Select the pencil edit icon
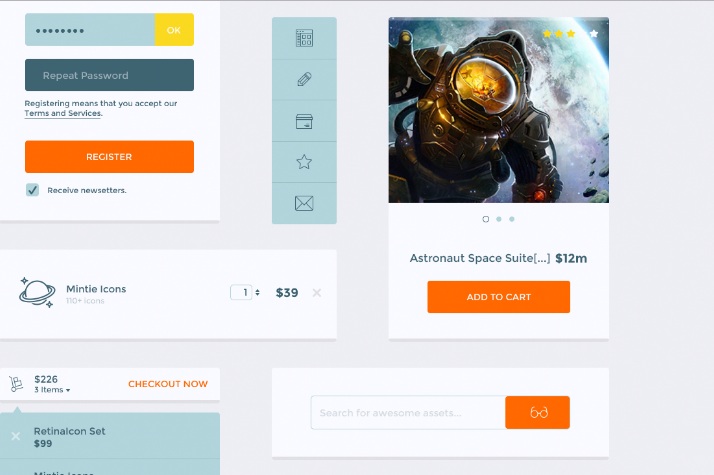Viewport: 714px width, 475px height. click(304, 80)
